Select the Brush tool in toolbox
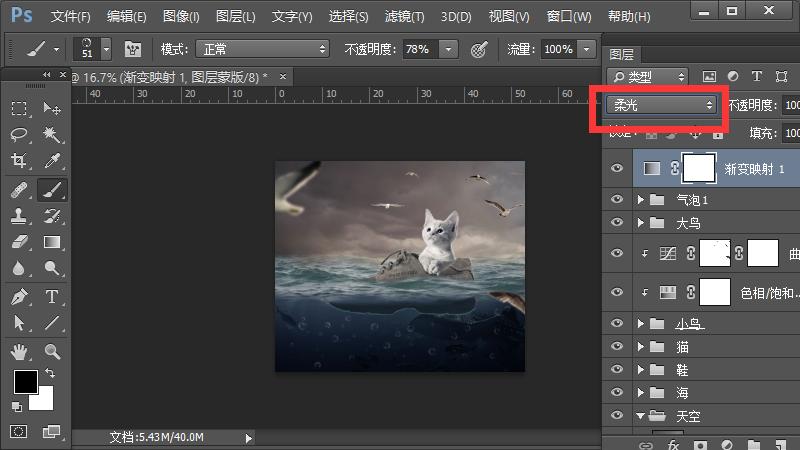 coord(52,190)
